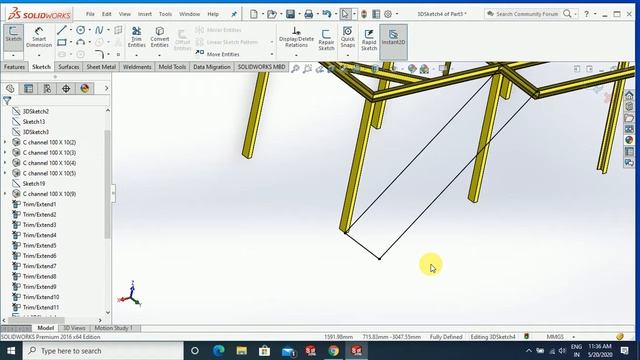
Task: Switch to the Weldments tab
Action: pyautogui.click(x=137, y=67)
